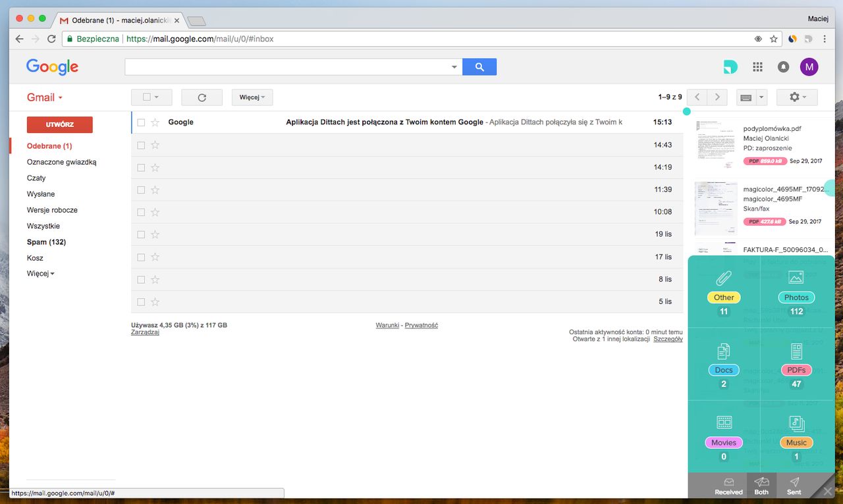Screen dimensions: 843x504
Task: Open the Zarządzaj storage link
Action: [145, 332]
